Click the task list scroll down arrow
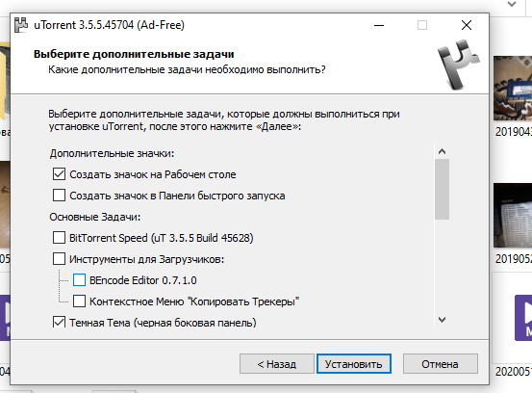This screenshot has width=532, height=393. click(442, 319)
